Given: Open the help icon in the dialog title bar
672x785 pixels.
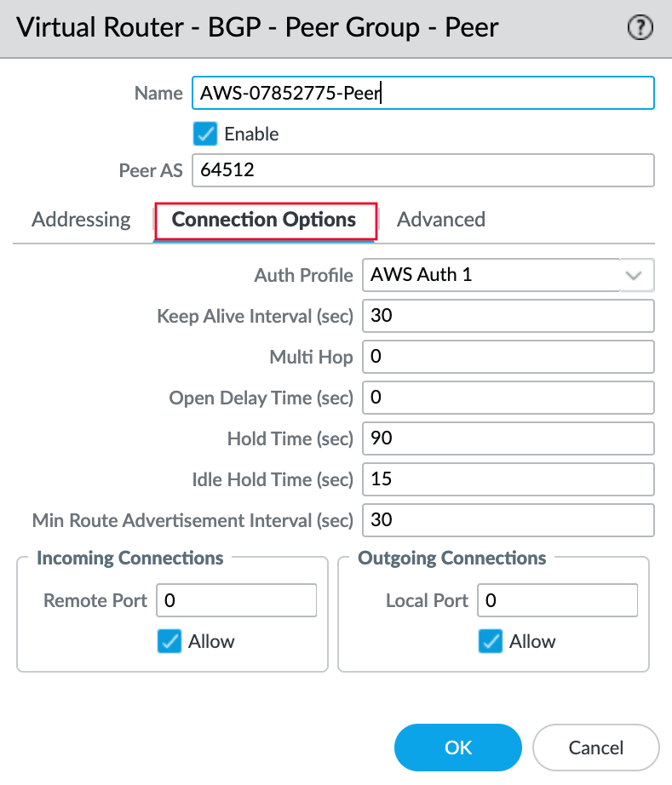Looking at the screenshot, I should click(x=640, y=27).
